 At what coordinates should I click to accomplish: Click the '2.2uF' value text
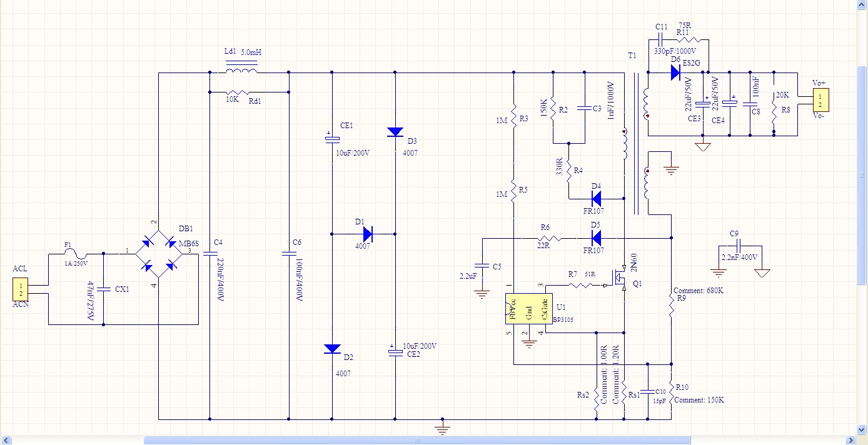(x=468, y=276)
